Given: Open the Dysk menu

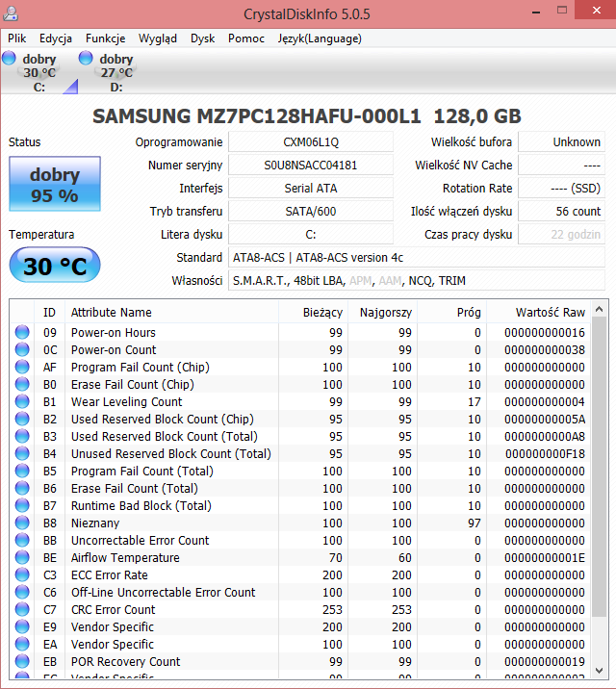Looking at the screenshot, I should (202, 38).
